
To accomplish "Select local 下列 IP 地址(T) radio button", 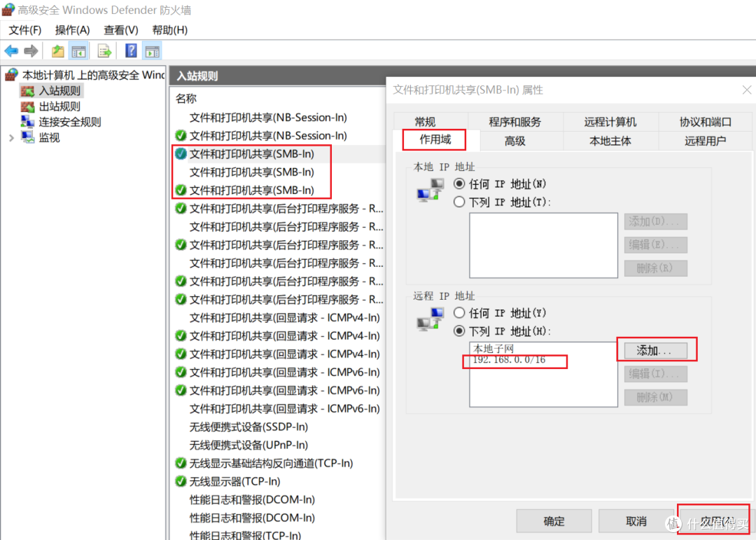I will [459, 202].
